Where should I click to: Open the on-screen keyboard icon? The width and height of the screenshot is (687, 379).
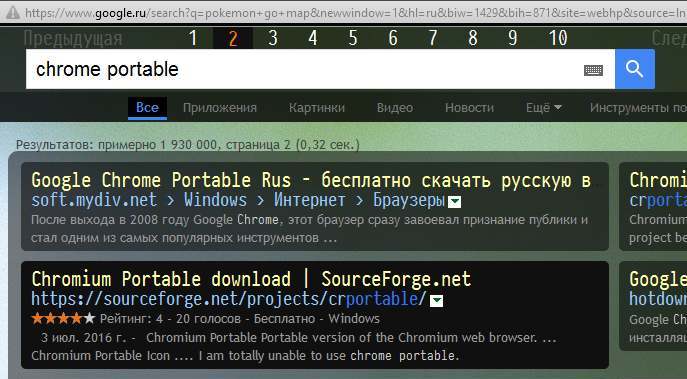tap(593, 70)
